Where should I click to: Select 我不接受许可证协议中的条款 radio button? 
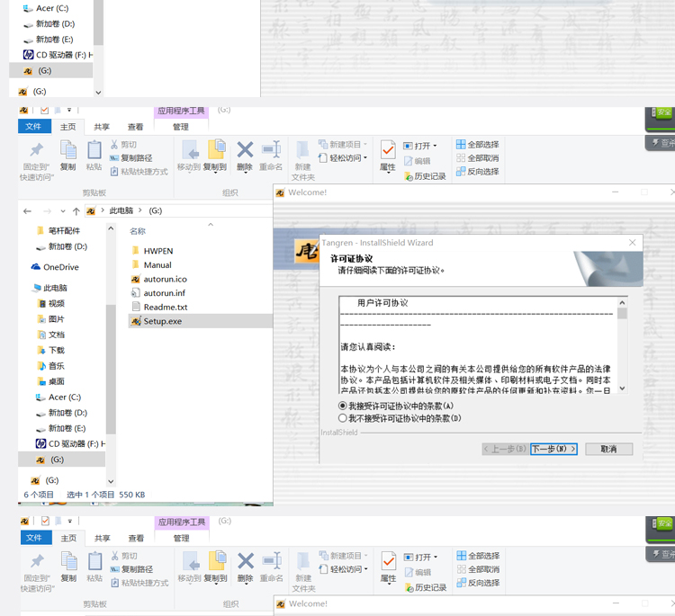pos(343,418)
